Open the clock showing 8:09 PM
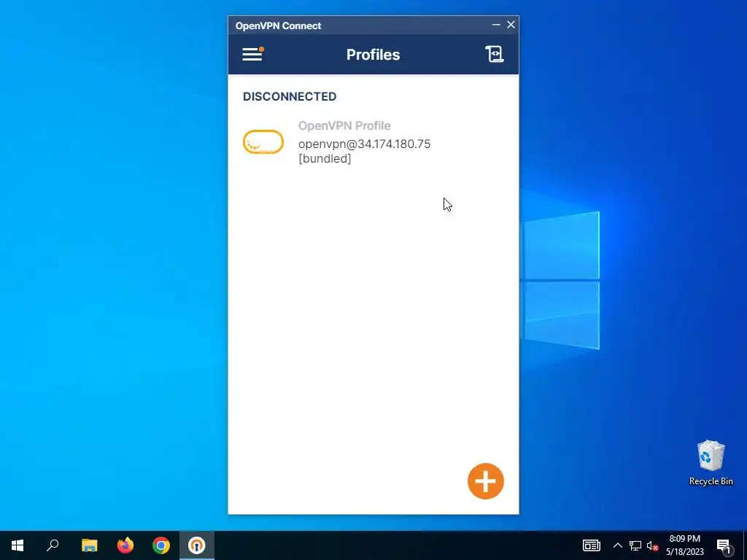747x560 pixels. [684, 545]
